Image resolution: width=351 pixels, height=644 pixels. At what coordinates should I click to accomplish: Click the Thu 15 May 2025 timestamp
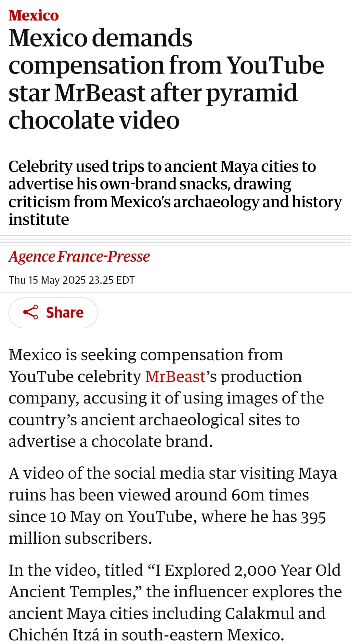(71, 280)
